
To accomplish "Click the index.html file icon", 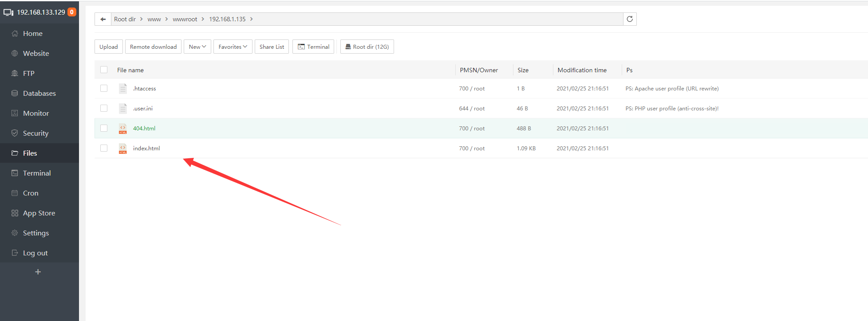I will coord(123,149).
